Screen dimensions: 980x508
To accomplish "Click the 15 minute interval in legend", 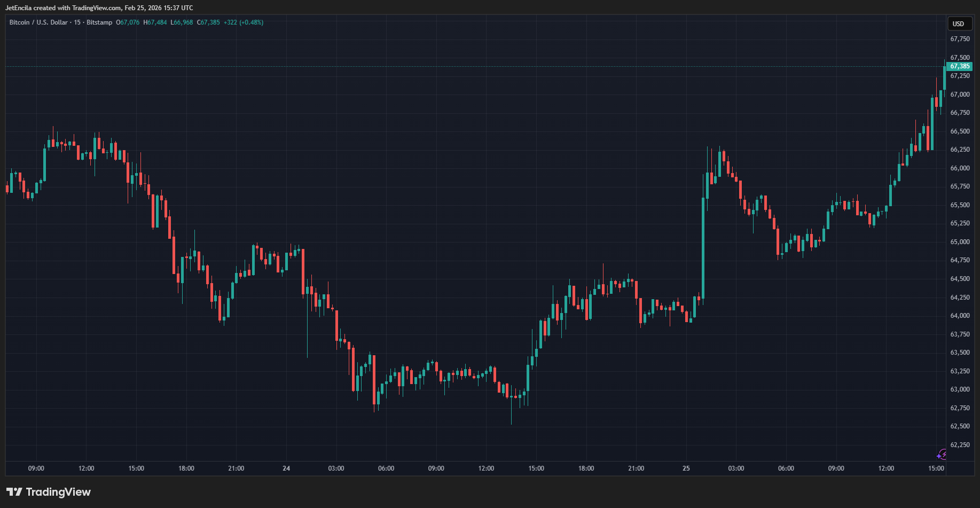I will point(77,22).
